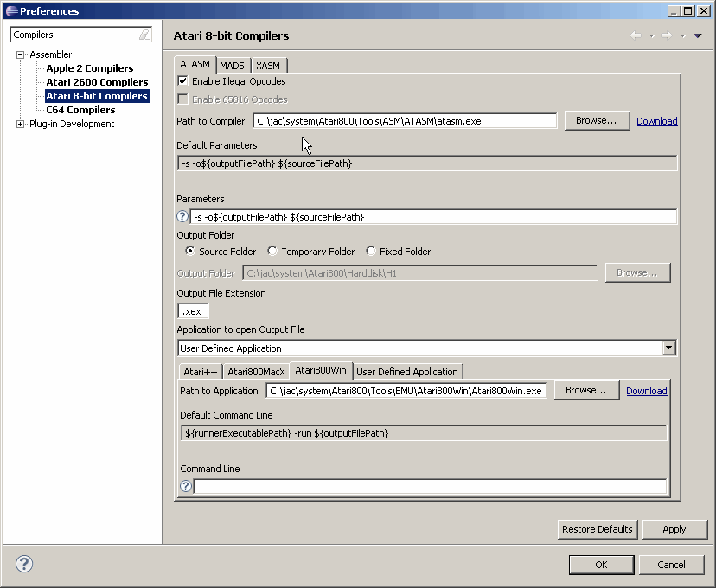This screenshot has height=588, width=716.
Task: Collapse the Assembler tree node
Action: tap(20, 54)
